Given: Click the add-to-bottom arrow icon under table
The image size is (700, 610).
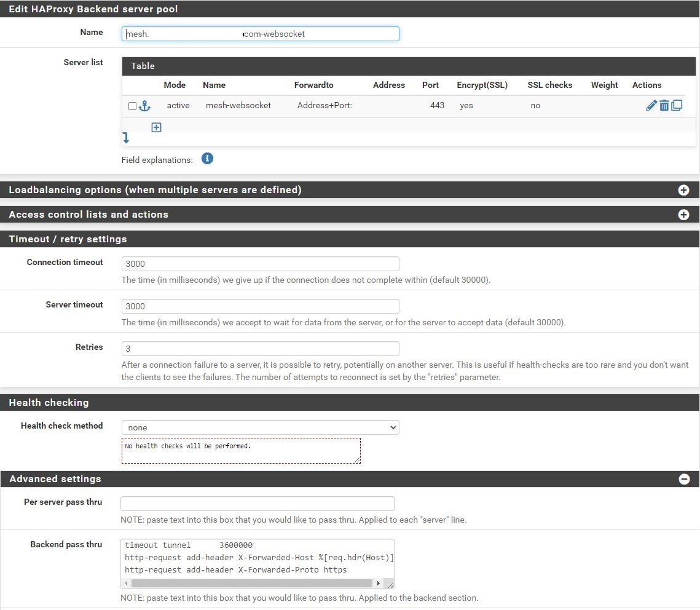Looking at the screenshot, I should pyautogui.click(x=126, y=138).
